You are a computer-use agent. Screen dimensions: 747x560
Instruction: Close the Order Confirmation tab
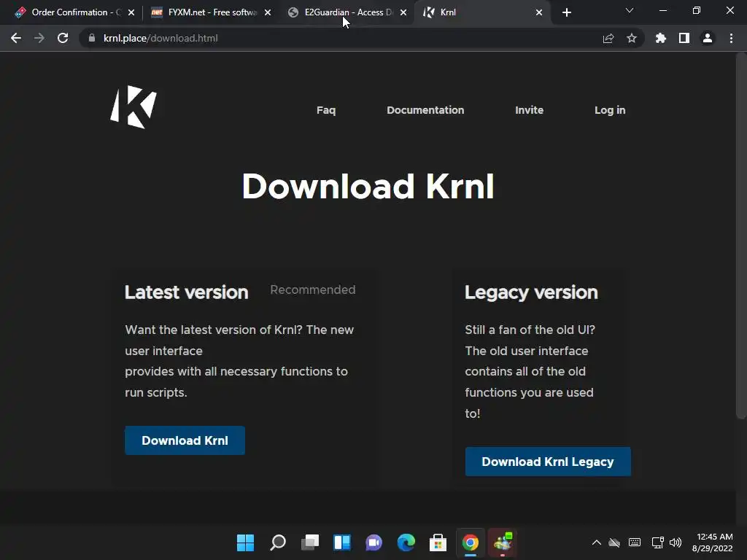click(x=131, y=12)
